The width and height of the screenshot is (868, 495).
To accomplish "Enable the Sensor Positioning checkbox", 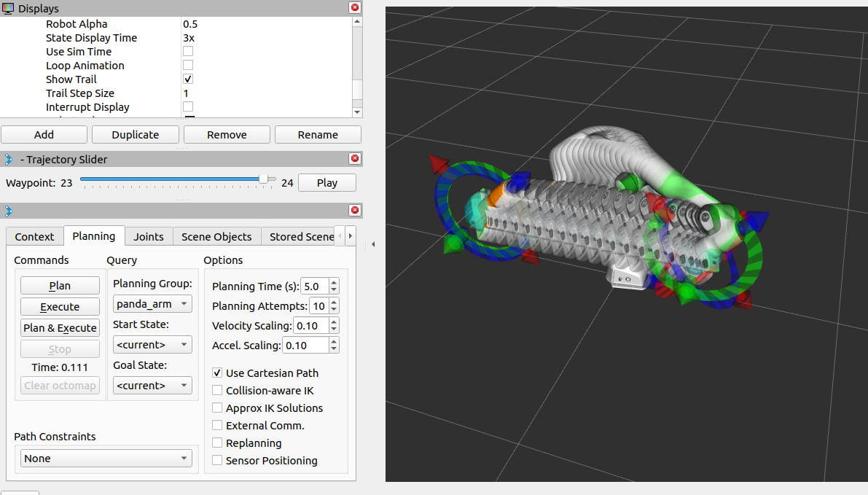I will coord(218,461).
